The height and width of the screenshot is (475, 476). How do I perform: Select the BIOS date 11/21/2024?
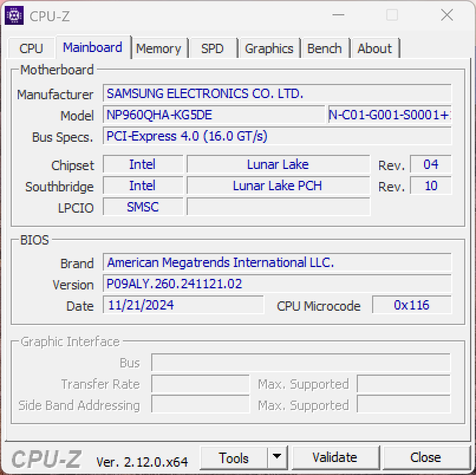pyautogui.click(x=183, y=305)
